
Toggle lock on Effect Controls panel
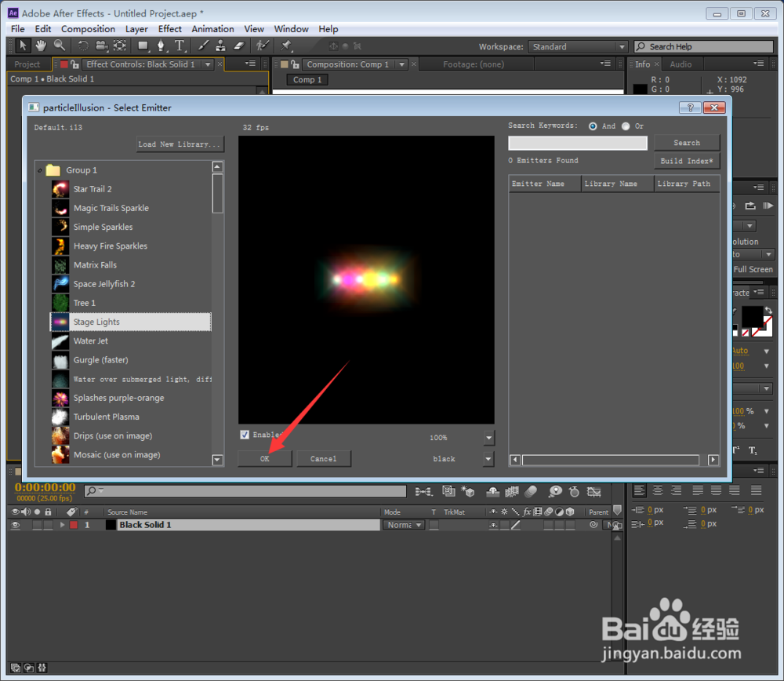(x=75, y=64)
